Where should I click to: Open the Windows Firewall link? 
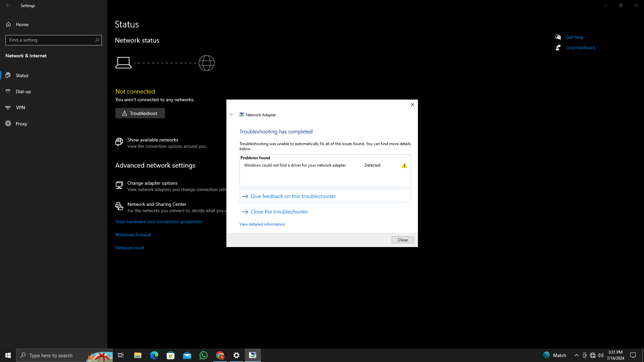[x=133, y=235]
